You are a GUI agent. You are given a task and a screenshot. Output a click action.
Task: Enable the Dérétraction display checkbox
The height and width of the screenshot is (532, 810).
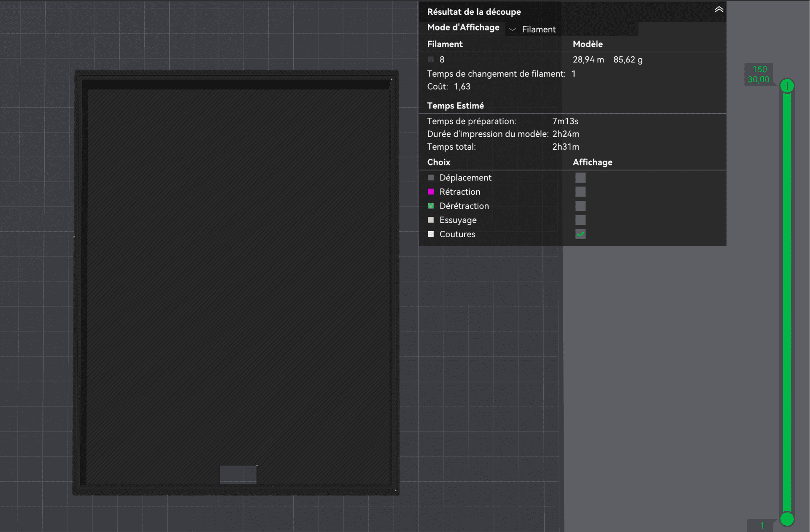[x=580, y=206]
